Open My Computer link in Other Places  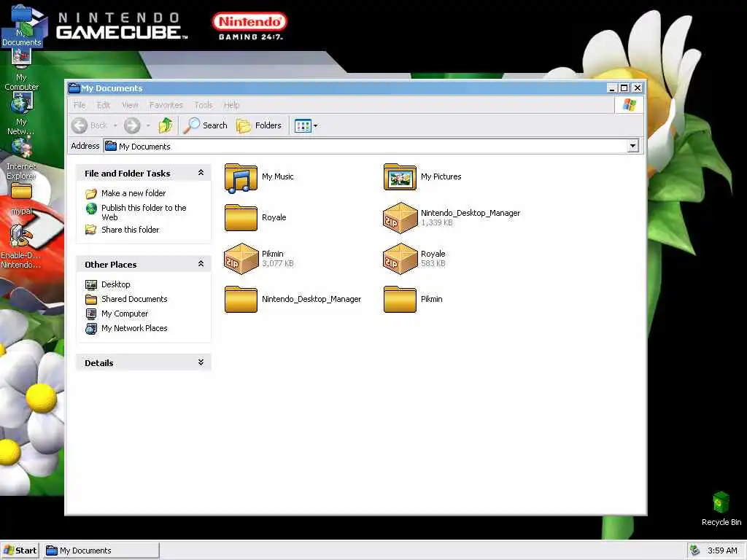[x=125, y=314]
